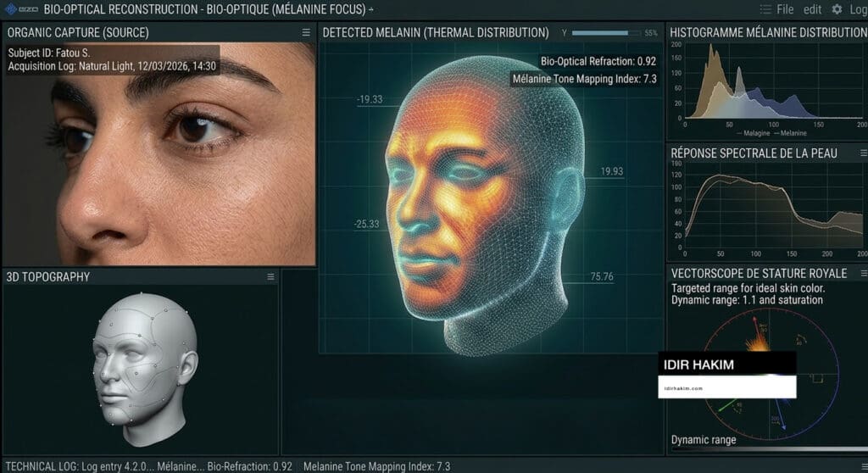Open the edit menu
Viewport: 868px width, 473px height.
[x=812, y=9]
